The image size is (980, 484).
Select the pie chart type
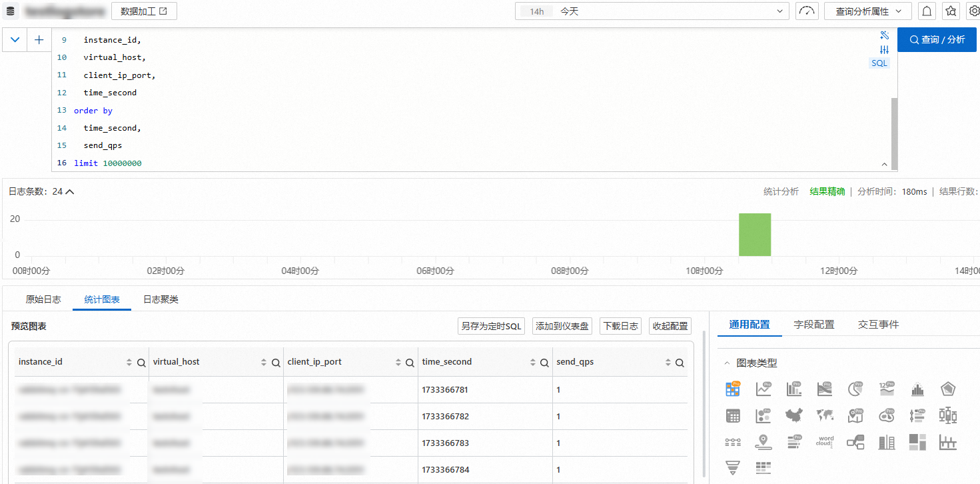(855, 389)
